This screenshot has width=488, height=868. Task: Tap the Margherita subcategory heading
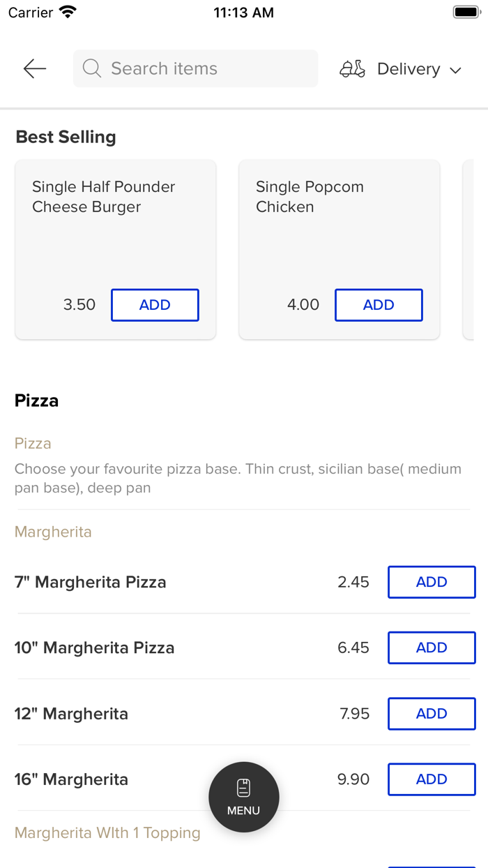pos(53,532)
